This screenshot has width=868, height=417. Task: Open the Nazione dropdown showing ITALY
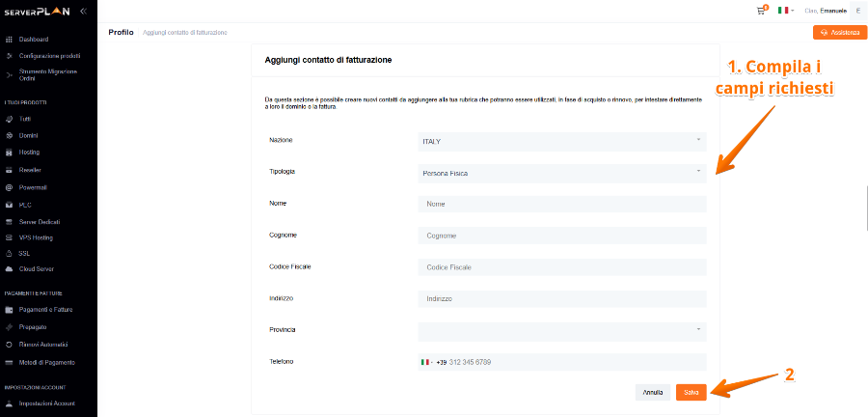tap(561, 141)
